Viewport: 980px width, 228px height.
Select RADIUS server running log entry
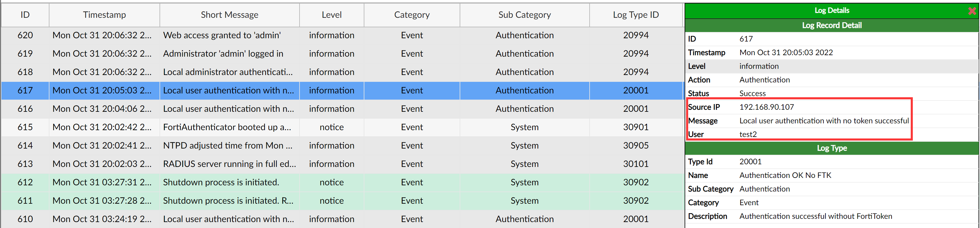(x=229, y=164)
